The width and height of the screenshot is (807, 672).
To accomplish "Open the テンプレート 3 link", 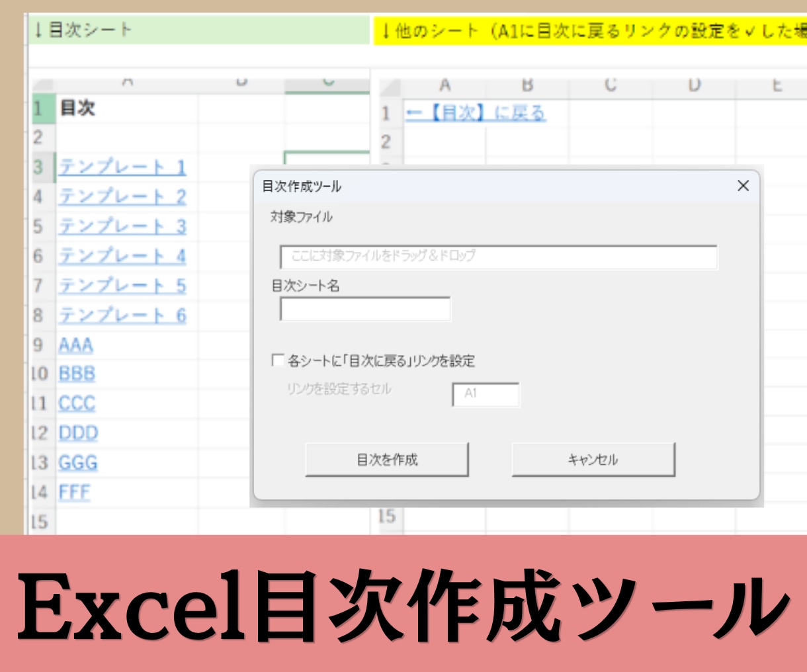I will [x=122, y=226].
